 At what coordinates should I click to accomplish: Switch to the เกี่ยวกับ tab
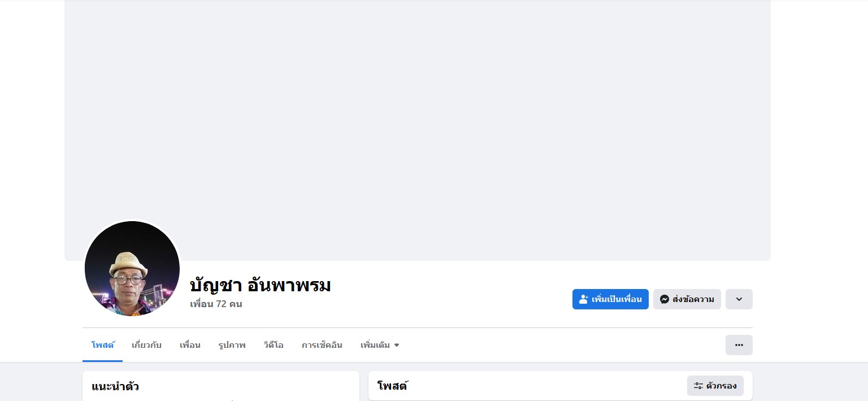(146, 345)
